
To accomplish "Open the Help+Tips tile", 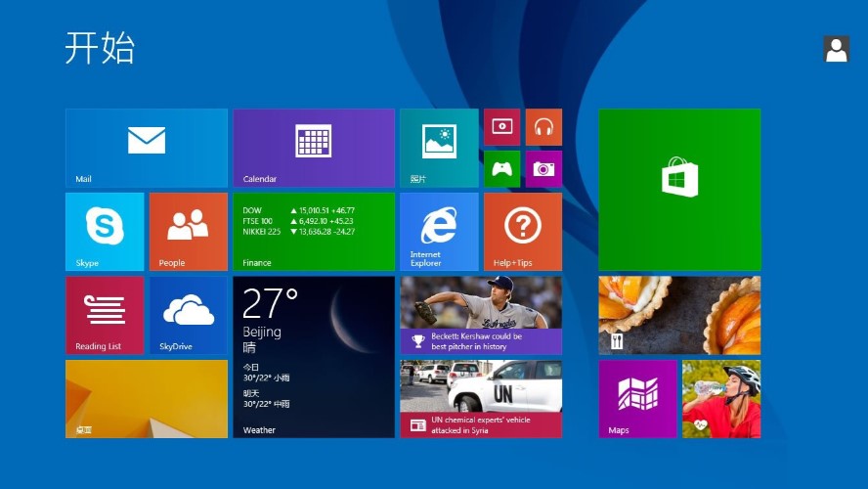I will pyautogui.click(x=523, y=232).
